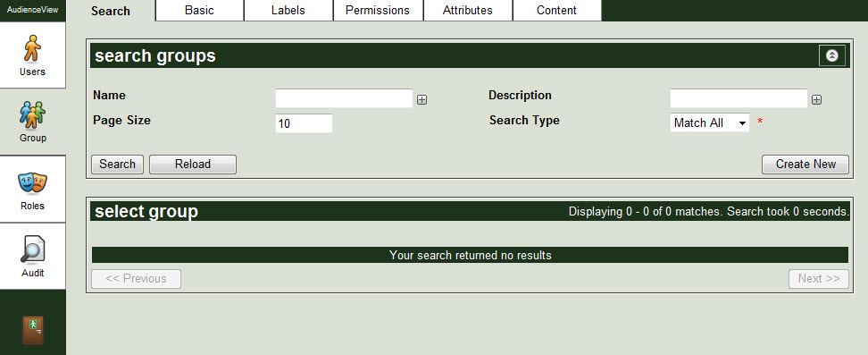
Task: Click the exit door logout icon
Action: coord(33,331)
